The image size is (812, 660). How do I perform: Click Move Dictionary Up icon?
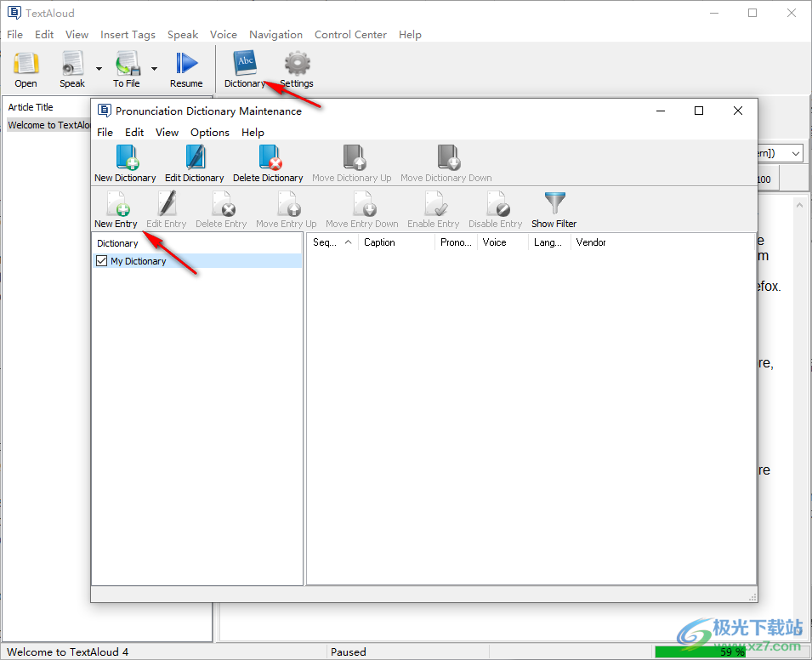point(353,157)
